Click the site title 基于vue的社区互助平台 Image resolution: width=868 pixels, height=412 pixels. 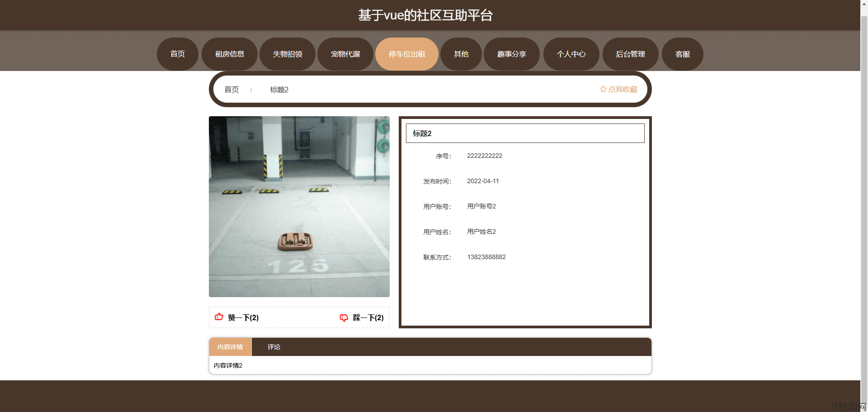425,15
